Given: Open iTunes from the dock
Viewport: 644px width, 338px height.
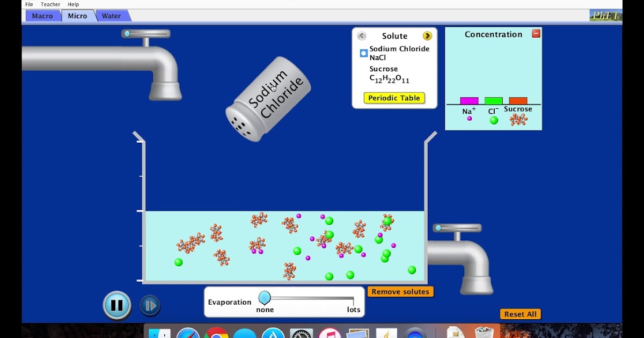Looking at the screenshot, I should 330,333.
